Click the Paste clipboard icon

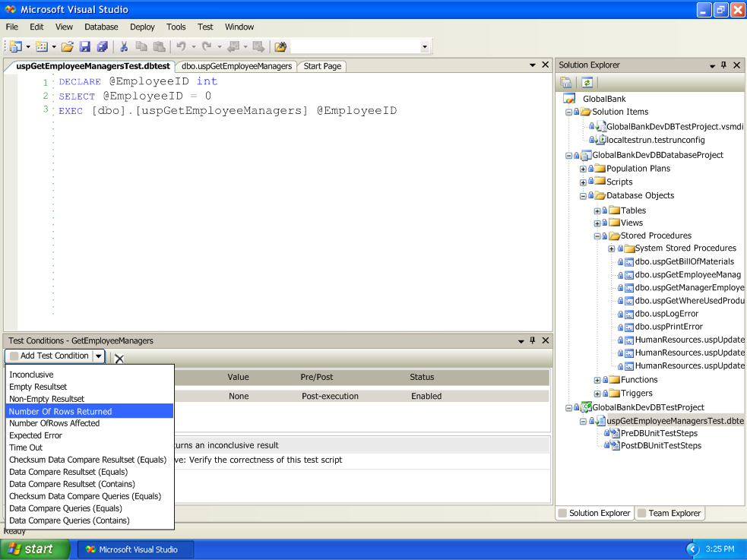click(159, 46)
